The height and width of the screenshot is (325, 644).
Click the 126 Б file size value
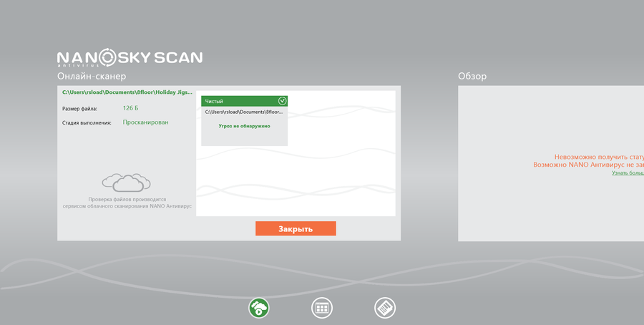131,108
